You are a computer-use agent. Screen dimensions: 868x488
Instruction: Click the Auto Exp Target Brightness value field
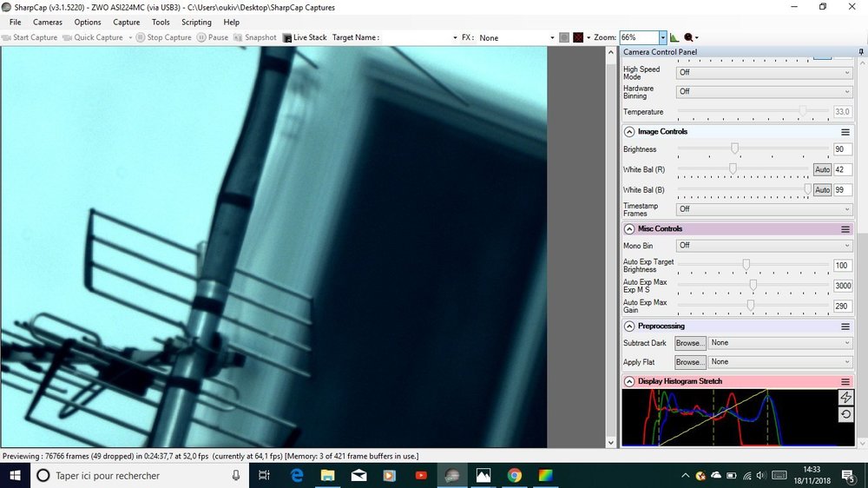tap(843, 266)
